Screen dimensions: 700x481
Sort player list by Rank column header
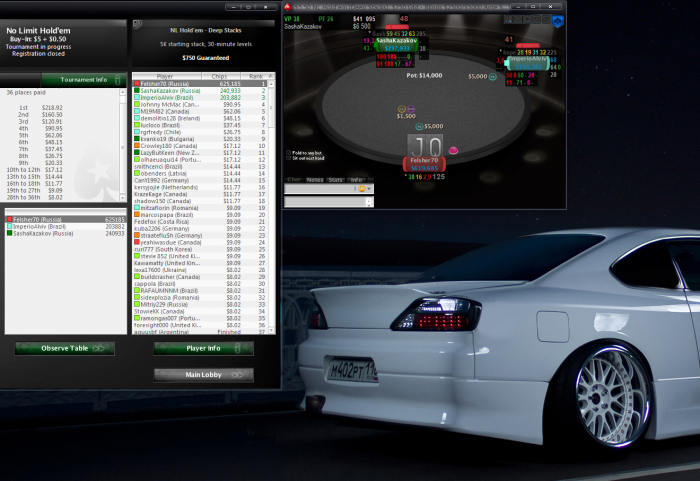click(x=256, y=76)
